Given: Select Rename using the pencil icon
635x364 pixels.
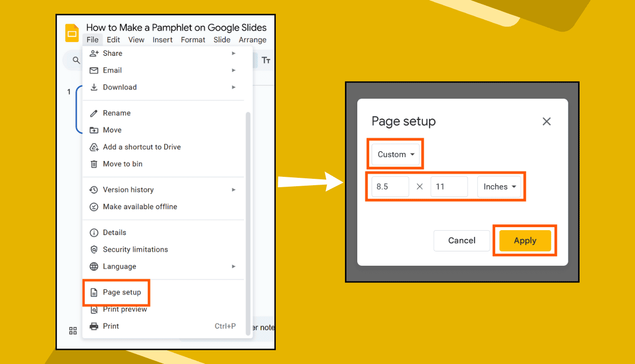Looking at the screenshot, I should (94, 113).
